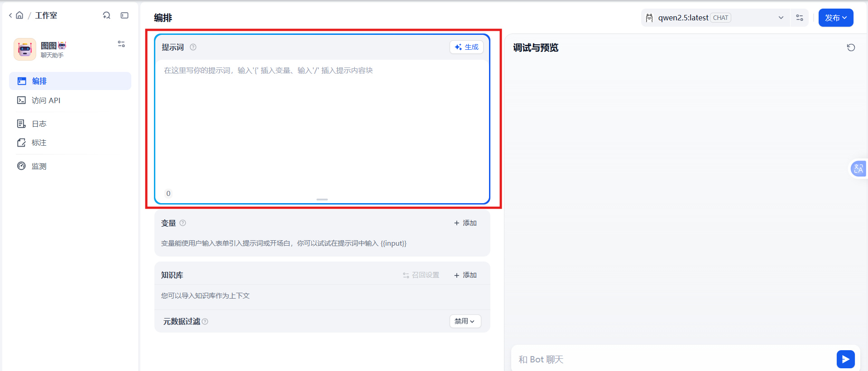
Task: Click the 调试与预览 heading
Action: tap(536, 48)
